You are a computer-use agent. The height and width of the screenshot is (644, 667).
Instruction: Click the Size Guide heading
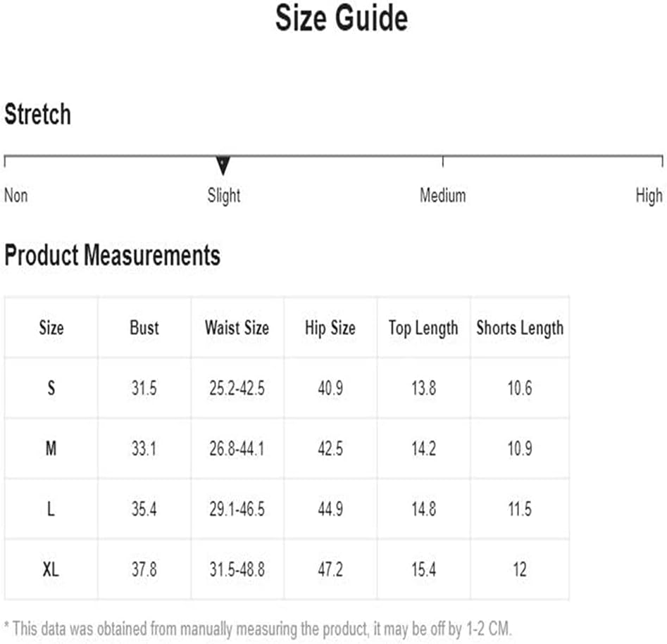(x=342, y=18)
